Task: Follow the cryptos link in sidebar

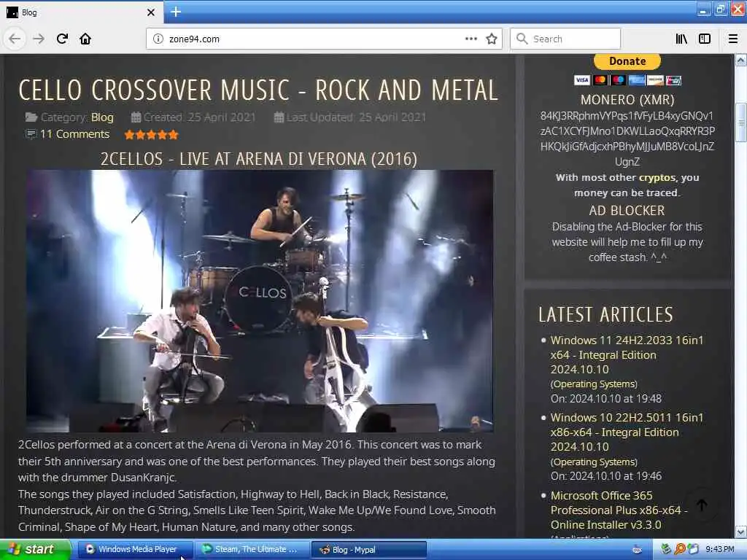Action: [657, 178]
